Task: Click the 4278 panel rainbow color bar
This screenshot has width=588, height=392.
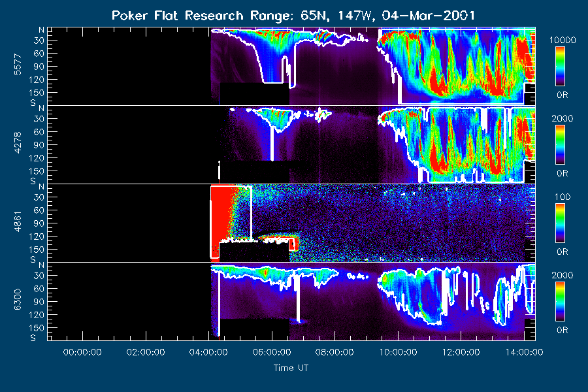Action: point(561,145)
